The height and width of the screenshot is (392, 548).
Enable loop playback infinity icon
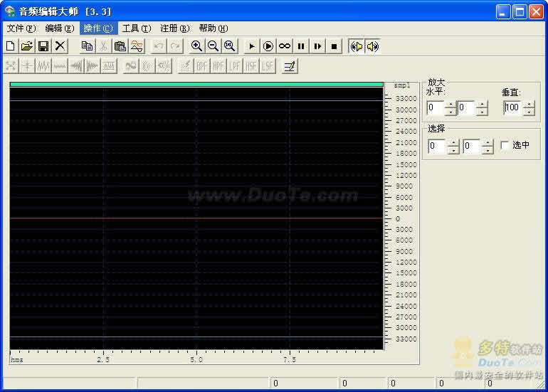(285, 46)
